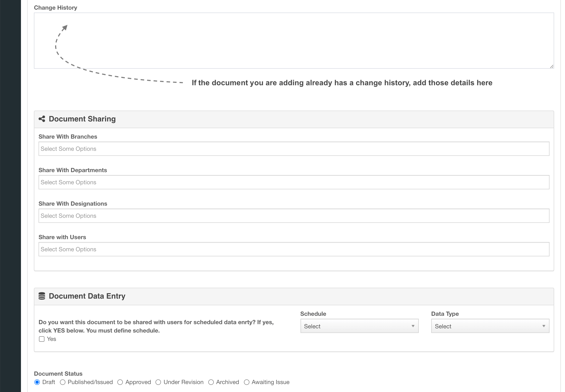Click the Share with Users label
This screenshot has width=565, height=392.
(x=62, y=237)
